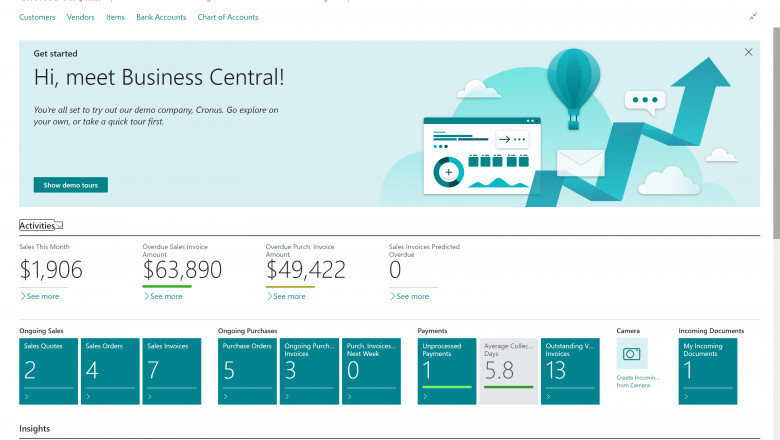The height and width of the screenshot is (440, 780).
Task: Click the $49,422 overdue purchase amount
Action: [x=305, y=270]
